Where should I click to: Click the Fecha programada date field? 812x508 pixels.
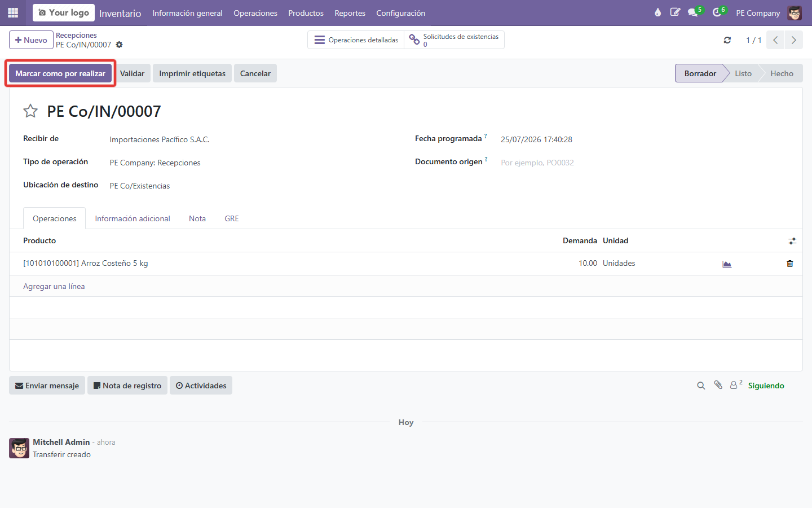645,139
